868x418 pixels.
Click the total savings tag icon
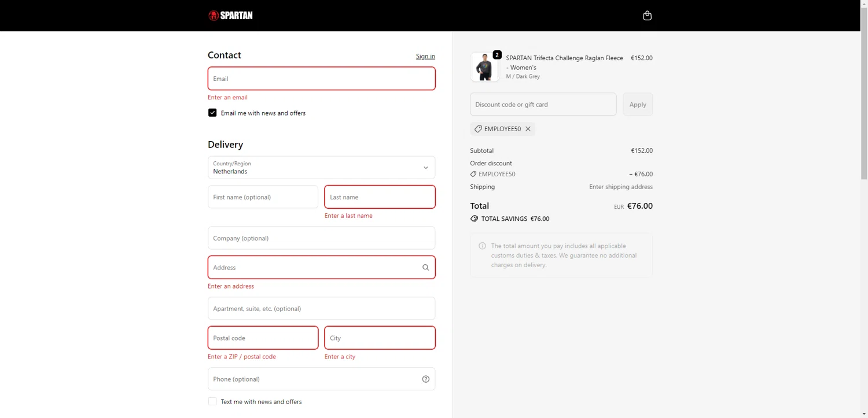(474, 219)
